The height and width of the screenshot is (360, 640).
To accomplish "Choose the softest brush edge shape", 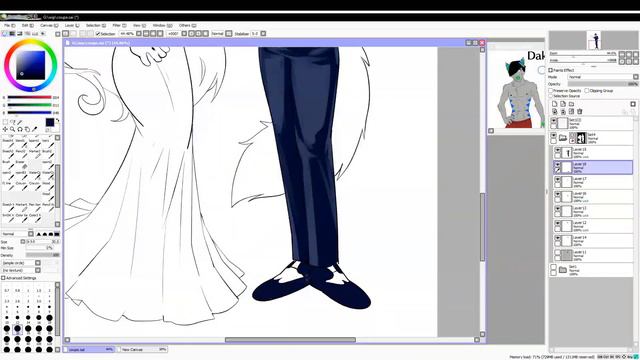I will [x=39, y=234].
